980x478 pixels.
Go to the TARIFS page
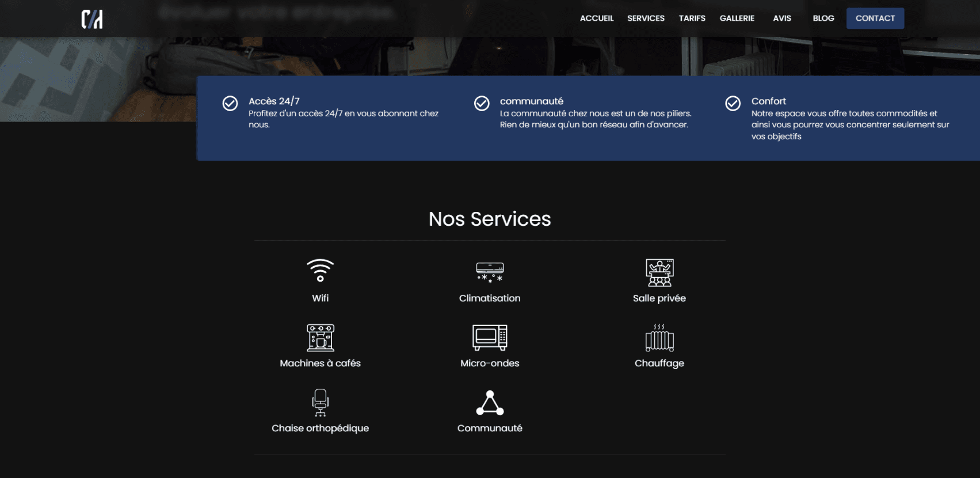(692, 18)
